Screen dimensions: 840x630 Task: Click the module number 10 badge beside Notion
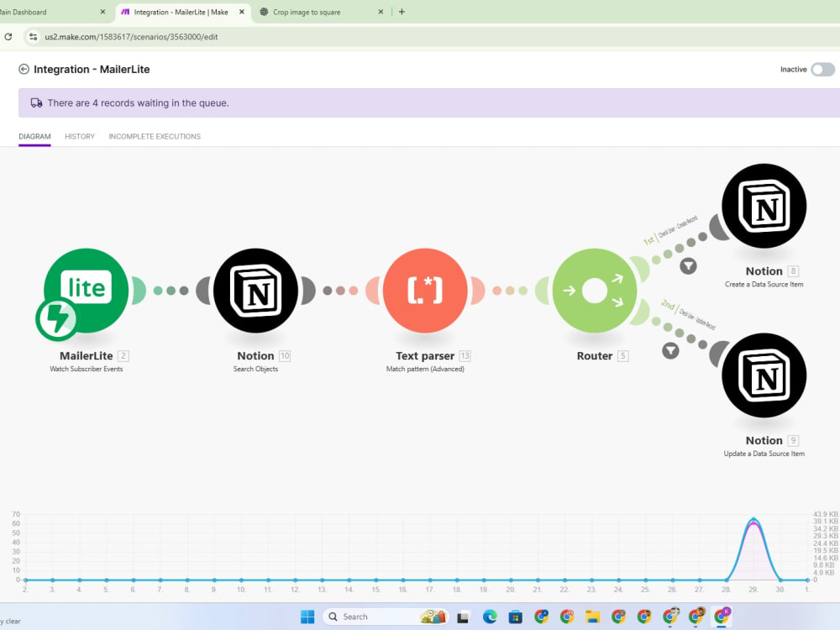tap(285, 355)
